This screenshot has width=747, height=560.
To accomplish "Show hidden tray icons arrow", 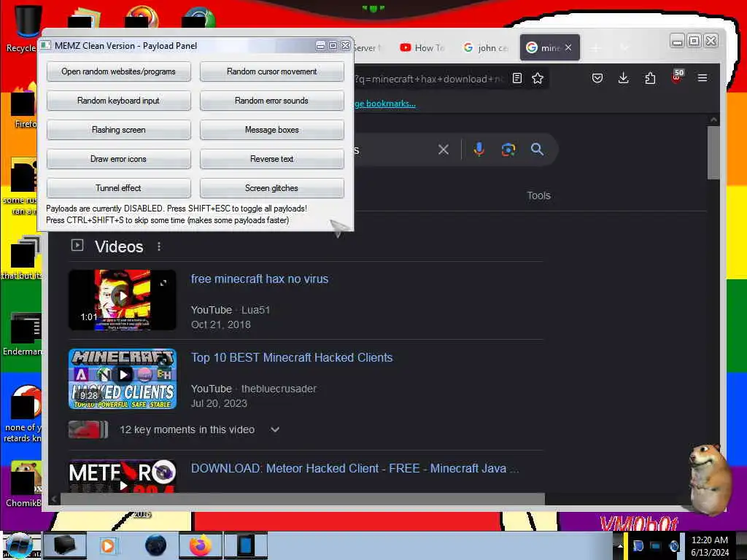I will 619,545.
